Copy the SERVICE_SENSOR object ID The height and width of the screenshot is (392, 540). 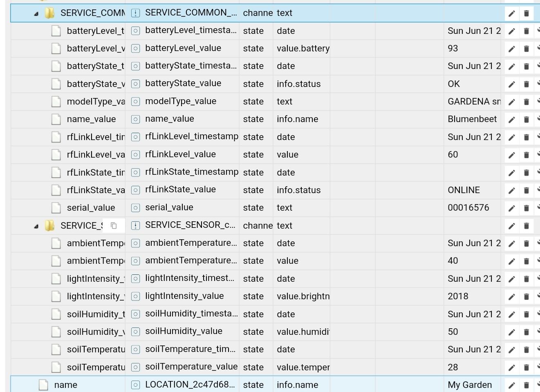pos(114,225)
